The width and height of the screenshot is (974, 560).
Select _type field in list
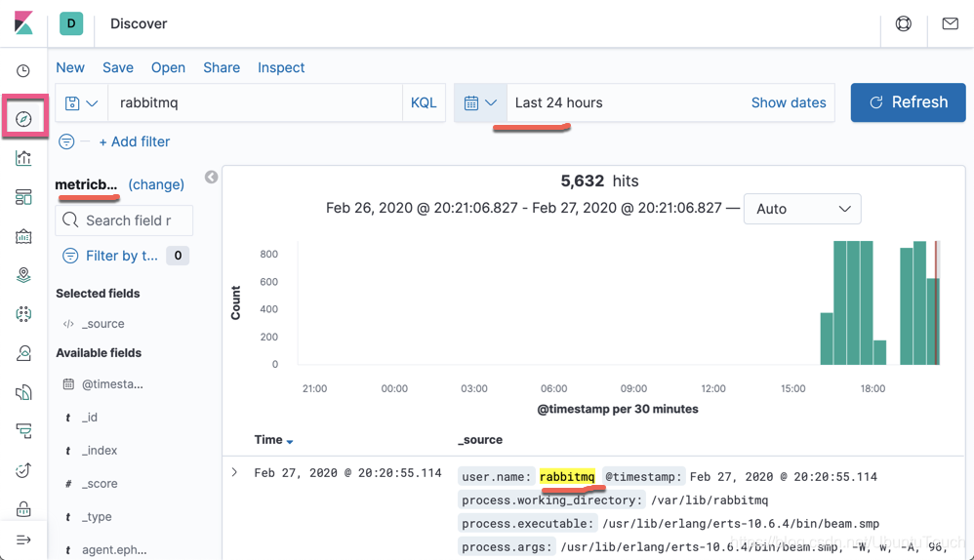97,516
